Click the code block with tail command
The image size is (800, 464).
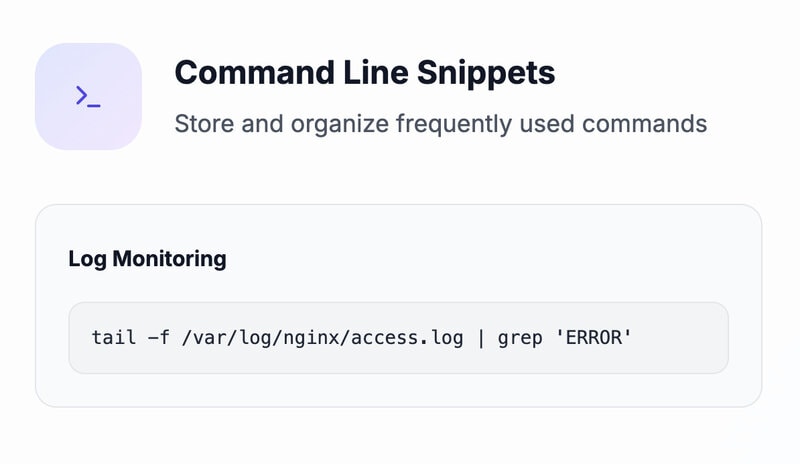[x=398, y=338]
